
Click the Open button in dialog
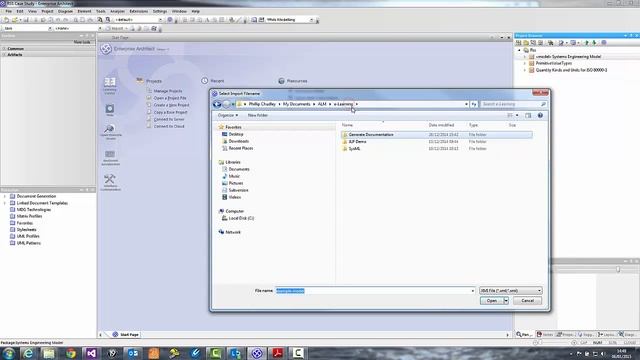coord(492,301)
